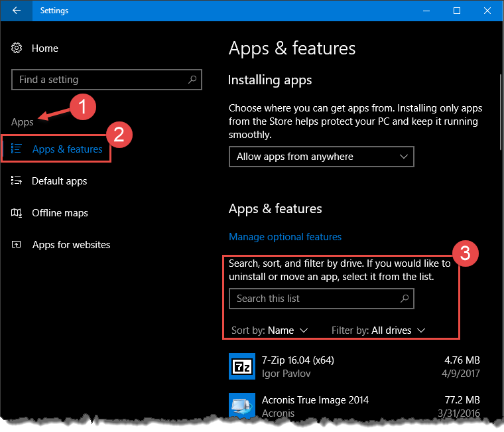504x432 pixels.
Task: Click into the Search this list field
Action: pos(322,299)
